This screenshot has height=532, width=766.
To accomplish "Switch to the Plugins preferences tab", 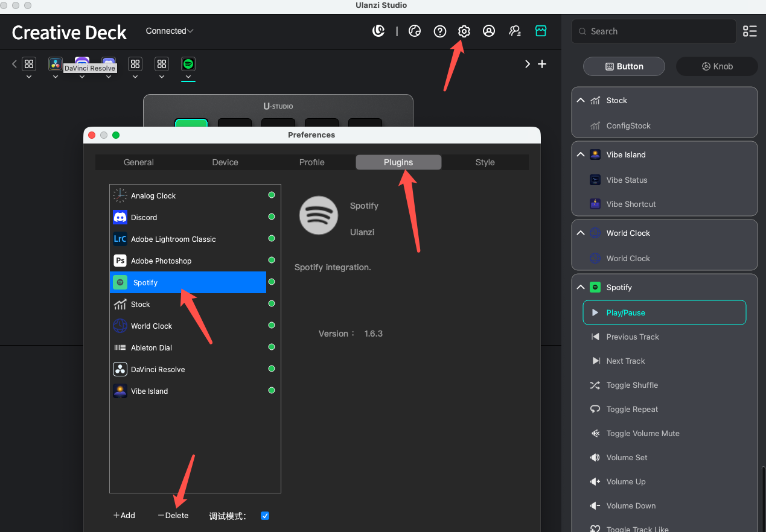I will [x=398, y=162].
